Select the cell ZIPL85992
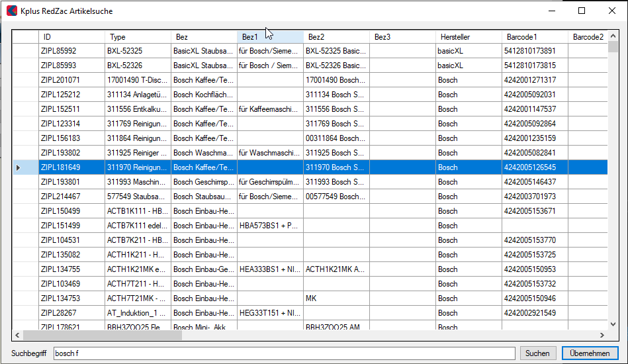Screen dimensions: 628x364 71,51
